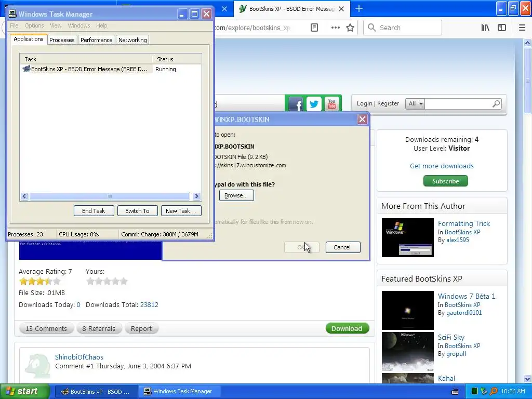The height and width of the screenshot is (399, 532).
Task: Open the All category dropdown
Action: (415, 103)
